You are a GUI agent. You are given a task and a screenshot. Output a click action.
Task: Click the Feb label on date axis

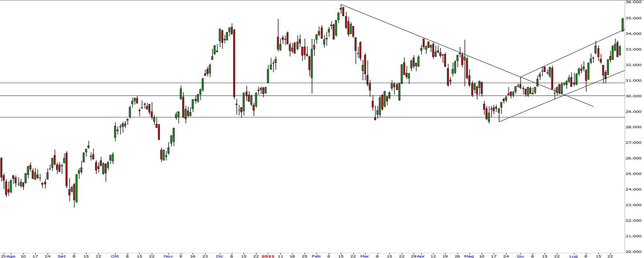point(316,256)
